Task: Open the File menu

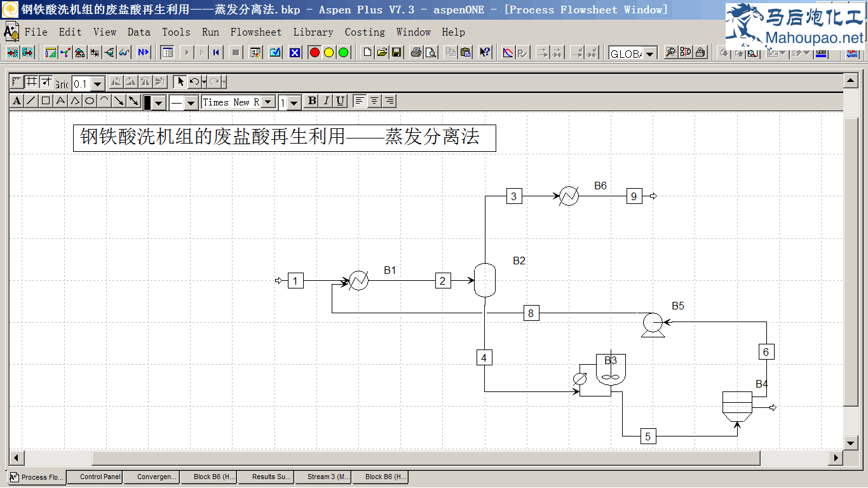Action: (x=36, y=32)
